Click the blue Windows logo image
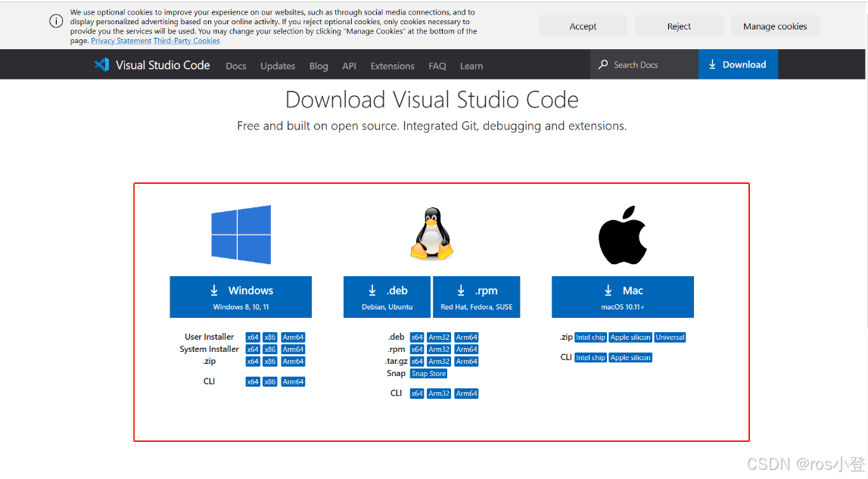 [x=241, y=235]
